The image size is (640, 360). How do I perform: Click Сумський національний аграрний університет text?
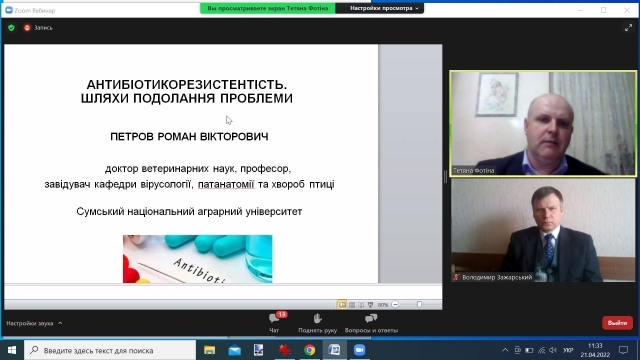coord(189,211)
